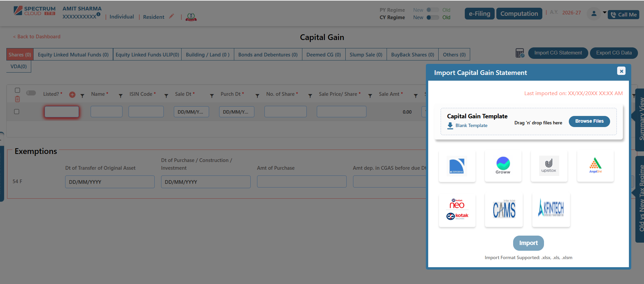
Task: Switch to Equity Linked Mutual Funds tab
Action: [x=73, y=54]
